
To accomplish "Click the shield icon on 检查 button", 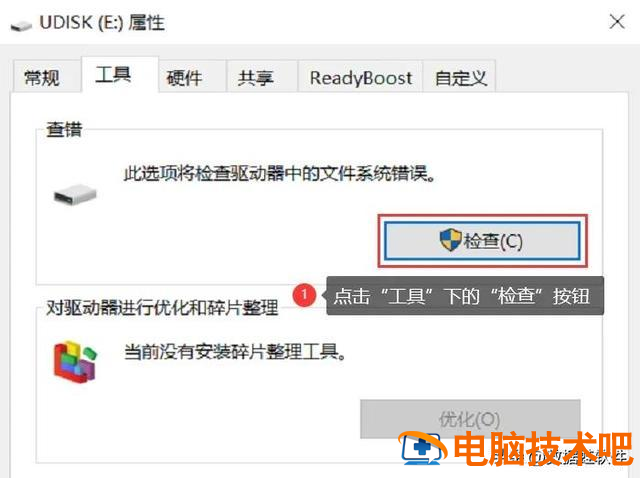I will pyautogui.click(x=451, y=240).
